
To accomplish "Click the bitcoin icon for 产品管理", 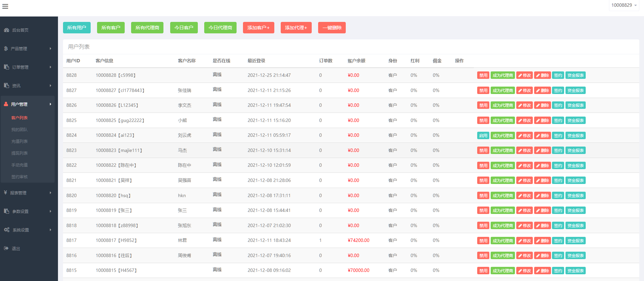I will pos(6,49).
